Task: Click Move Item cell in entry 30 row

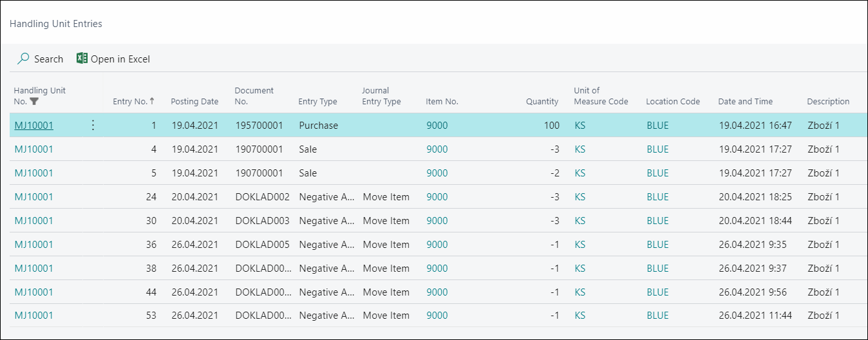Action: [386, 221]
